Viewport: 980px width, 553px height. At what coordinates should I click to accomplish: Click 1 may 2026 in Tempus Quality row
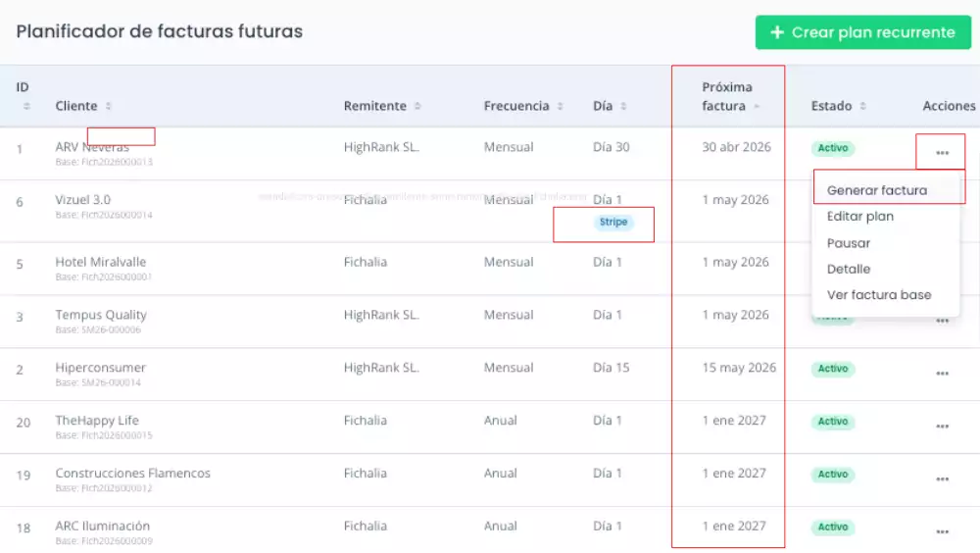click(x=735, y=315)
